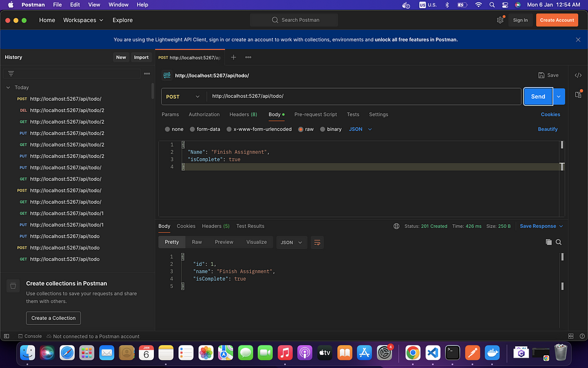Image resolution: width=588 pixels, height=368 pixels.
Task: Expand the Save Response dropdown
Action: coord(561,227)
